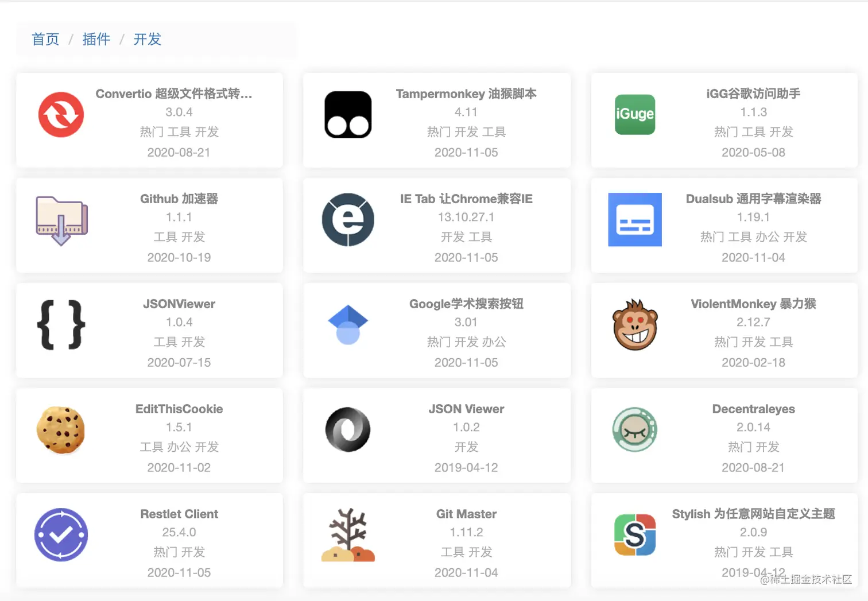Click JSON Viewer date 2019-04-12
868x601 pixels.
click(x=466, y=467)
